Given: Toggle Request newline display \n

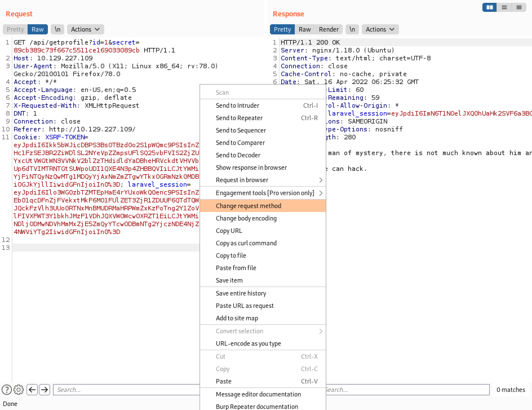Looking at the screenshot, I should tap(57, 29).
